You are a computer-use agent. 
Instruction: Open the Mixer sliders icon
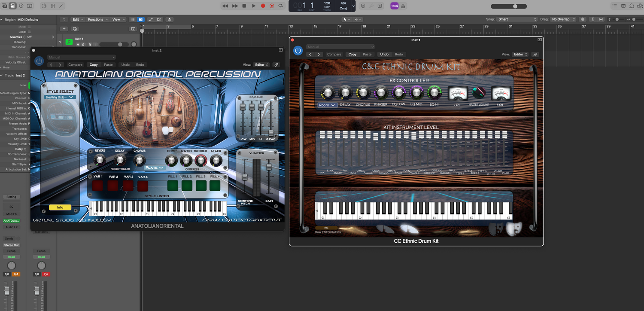[x=53, y=6]
